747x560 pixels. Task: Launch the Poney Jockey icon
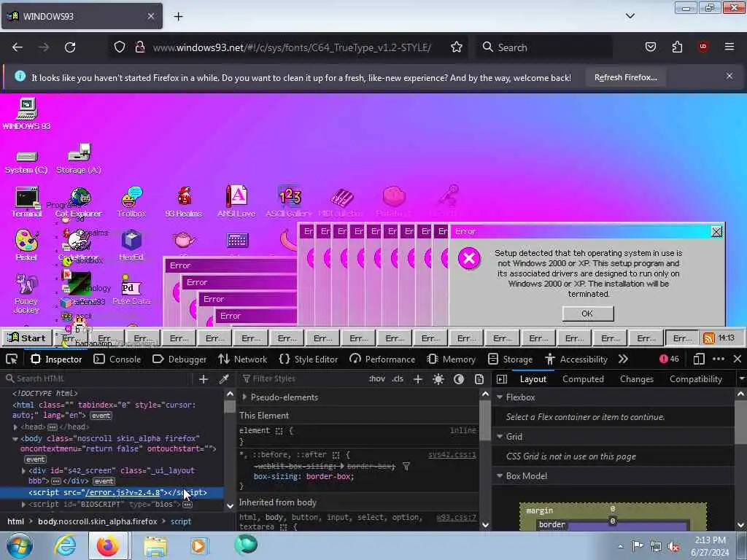coord(26,293)
